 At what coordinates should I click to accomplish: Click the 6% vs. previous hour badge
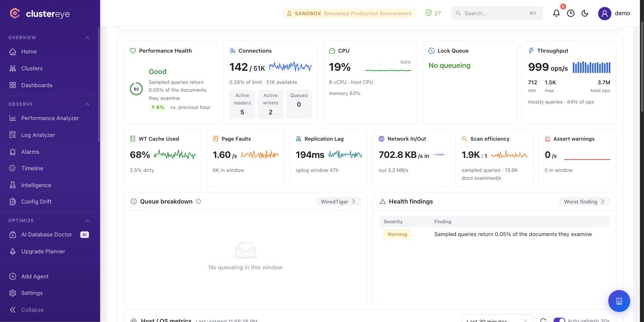click(x=158, y=107)
